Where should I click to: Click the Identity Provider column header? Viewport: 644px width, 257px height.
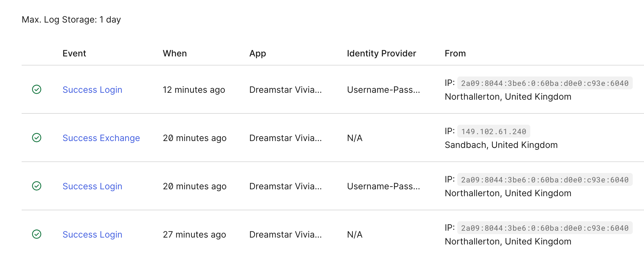[x=381, y=53]
